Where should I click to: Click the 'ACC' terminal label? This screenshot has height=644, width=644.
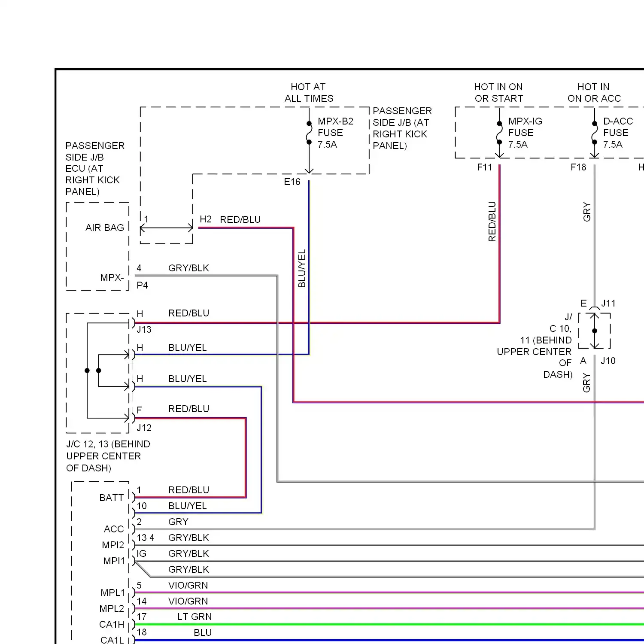(x=114, y=529)
